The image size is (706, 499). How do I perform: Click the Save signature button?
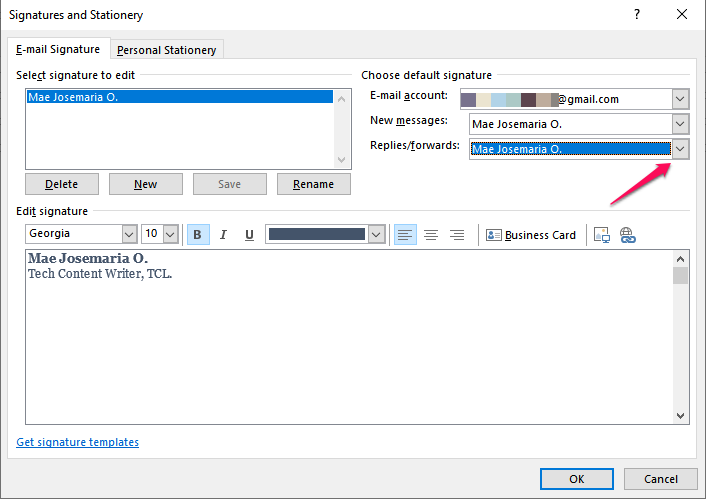(x=230, y=184)
